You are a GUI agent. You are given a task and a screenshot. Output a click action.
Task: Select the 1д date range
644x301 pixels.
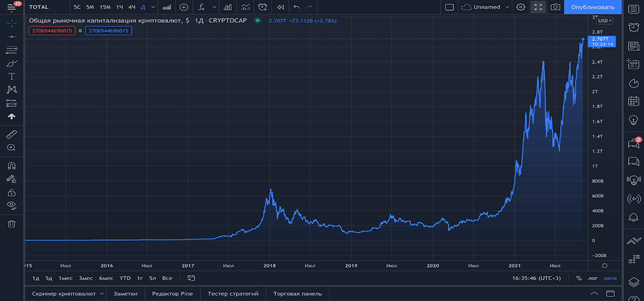coord(36,278)
